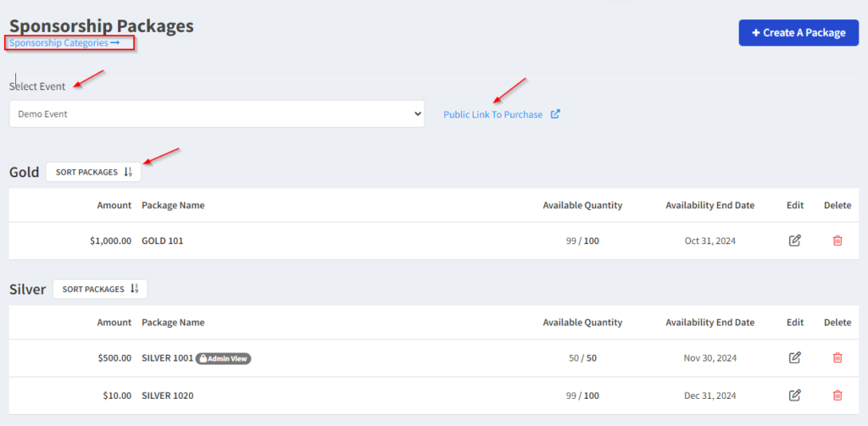The height and width of the screenshot is (426, 868).
Task: Follow the Public Link To Purchase
Action: pos(493,114)
